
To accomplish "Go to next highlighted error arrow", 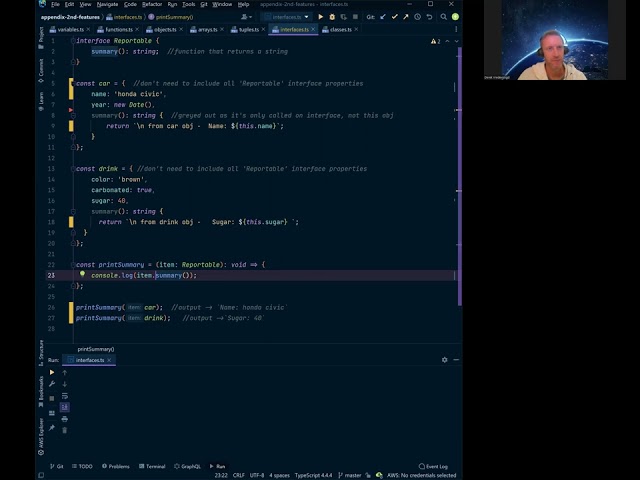I will 456,41.
